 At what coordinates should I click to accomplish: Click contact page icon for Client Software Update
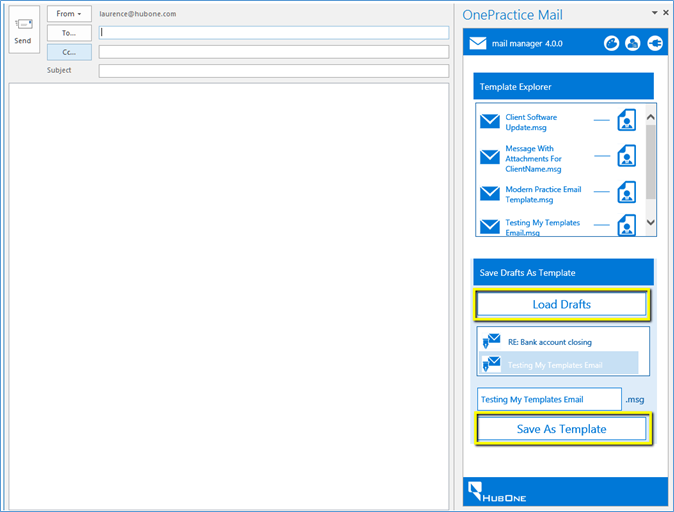click(627, 120)
